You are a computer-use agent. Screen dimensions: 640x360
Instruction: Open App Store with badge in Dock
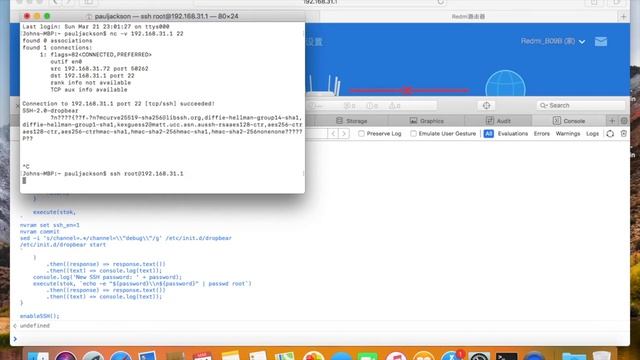tap(451, 356)
